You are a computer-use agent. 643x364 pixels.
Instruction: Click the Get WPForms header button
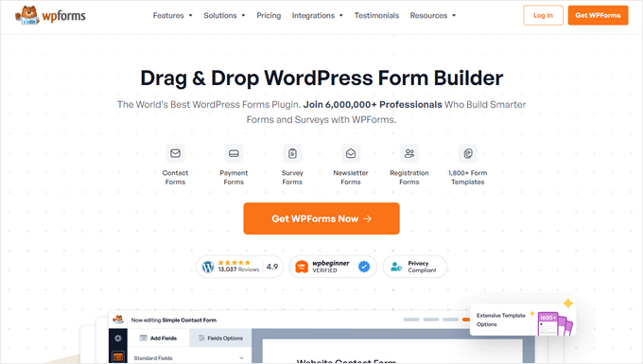[x=598, y=15]
